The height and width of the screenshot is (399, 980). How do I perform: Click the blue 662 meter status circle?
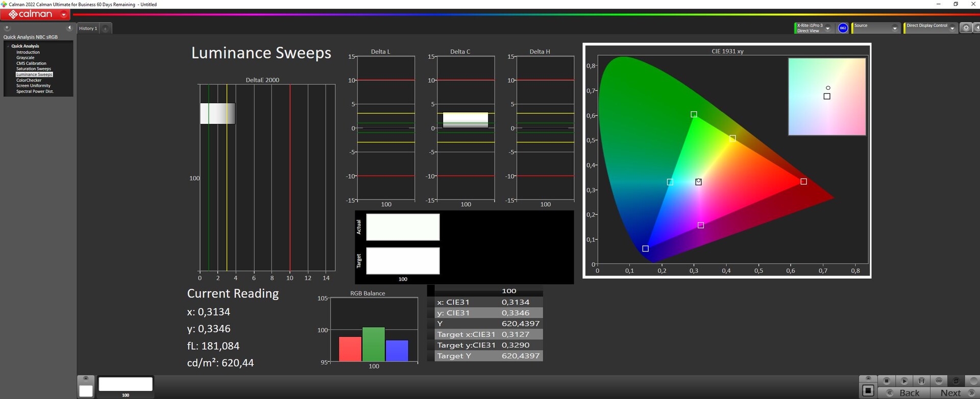tap(843, 28)
